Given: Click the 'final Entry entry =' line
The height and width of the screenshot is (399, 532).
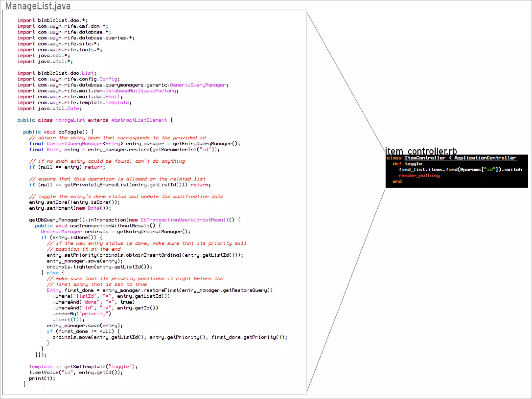Looking at the screenshot, I should click(124, 150).
